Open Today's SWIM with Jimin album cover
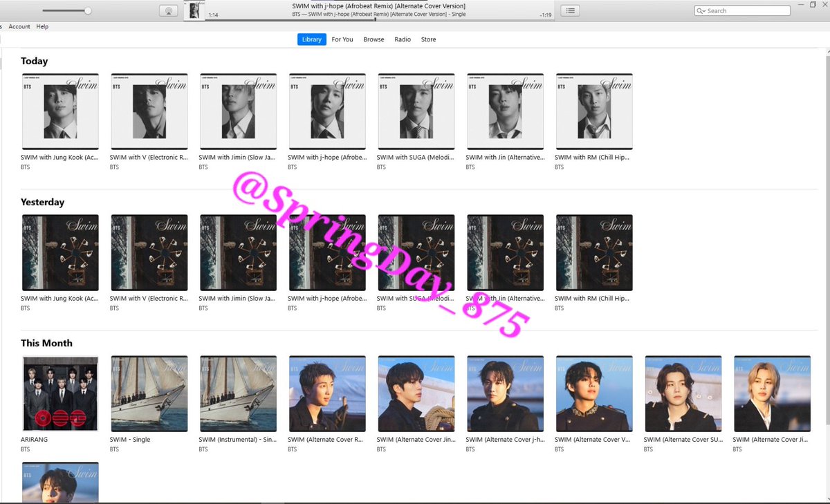The width and height of the screenshot is (830, 504). pos(238,111)
